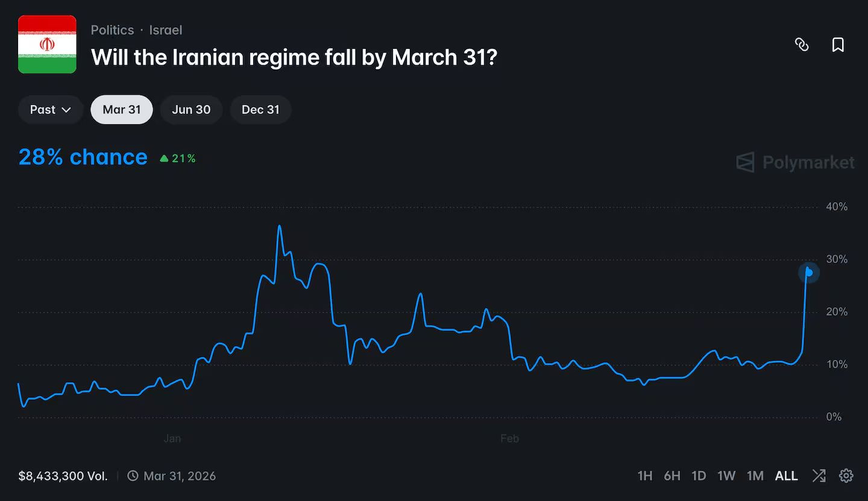Switch to the Jun 30 market
This screenshot has height=501, width=868.
[x=191, y=110]
